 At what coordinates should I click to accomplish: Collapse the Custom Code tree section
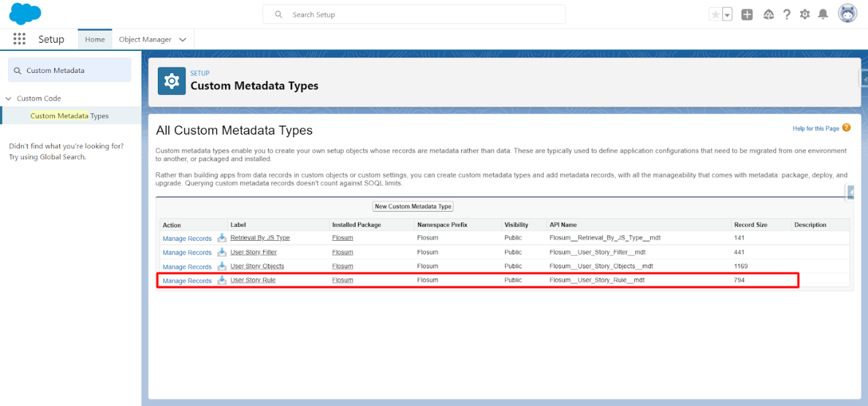pyautogui.click(x=9, y=99)
